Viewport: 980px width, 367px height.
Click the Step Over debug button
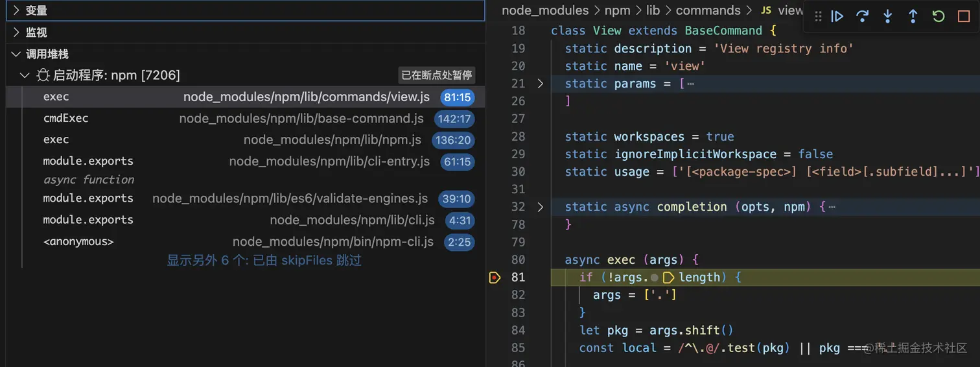[x=862, y=16]
